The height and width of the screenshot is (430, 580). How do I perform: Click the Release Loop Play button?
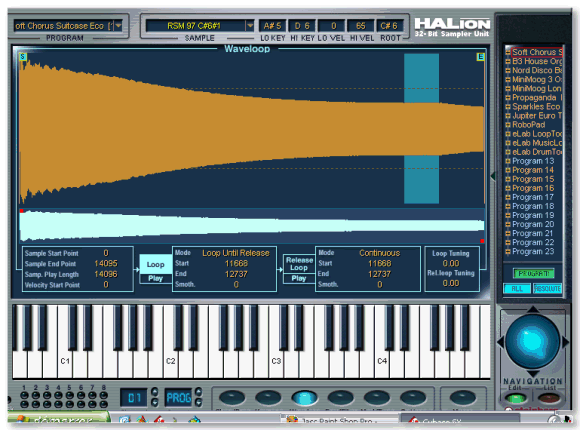299,278
